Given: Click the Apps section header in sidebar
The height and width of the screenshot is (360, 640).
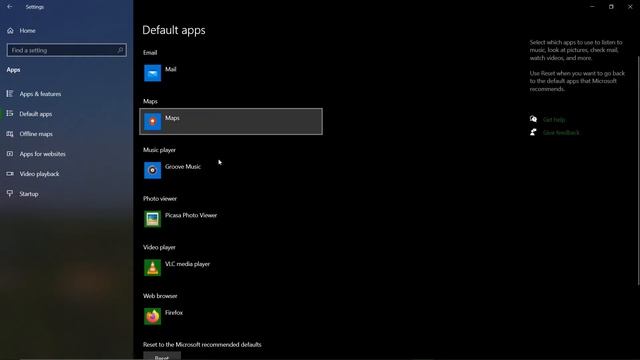Looking at the screenshot, I should [x=13, y=70].
